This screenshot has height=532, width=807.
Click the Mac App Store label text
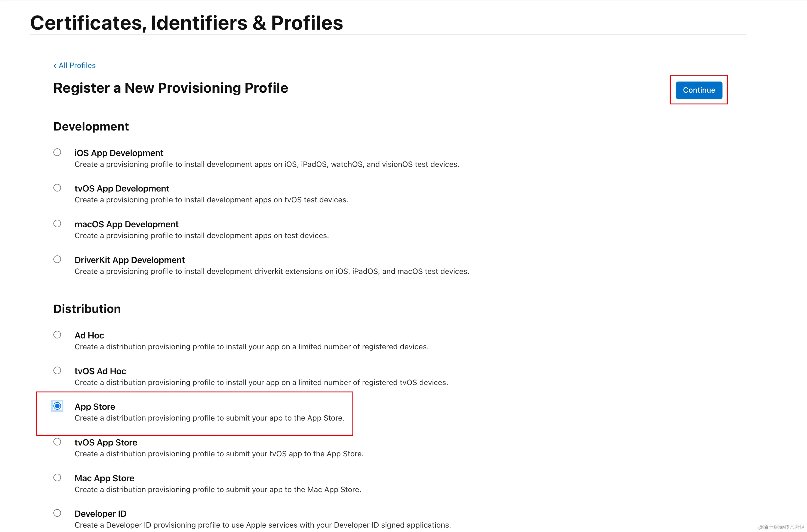(x=104, y=478)
